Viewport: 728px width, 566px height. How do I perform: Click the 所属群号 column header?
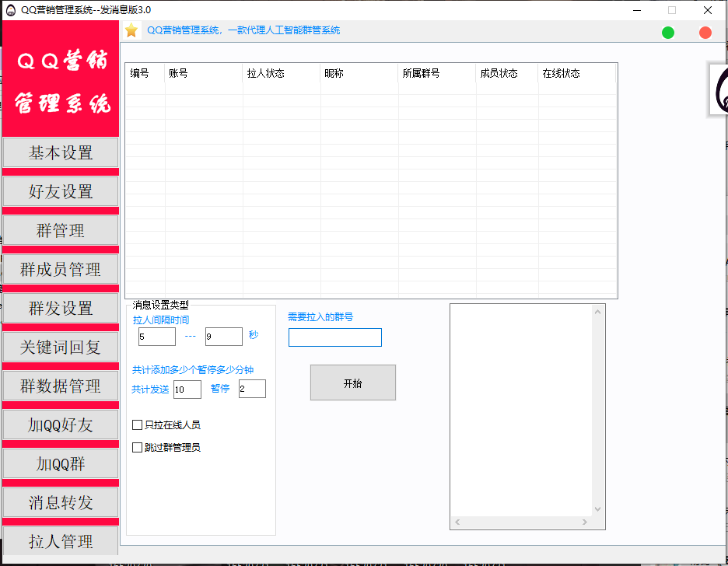[437, 73]
